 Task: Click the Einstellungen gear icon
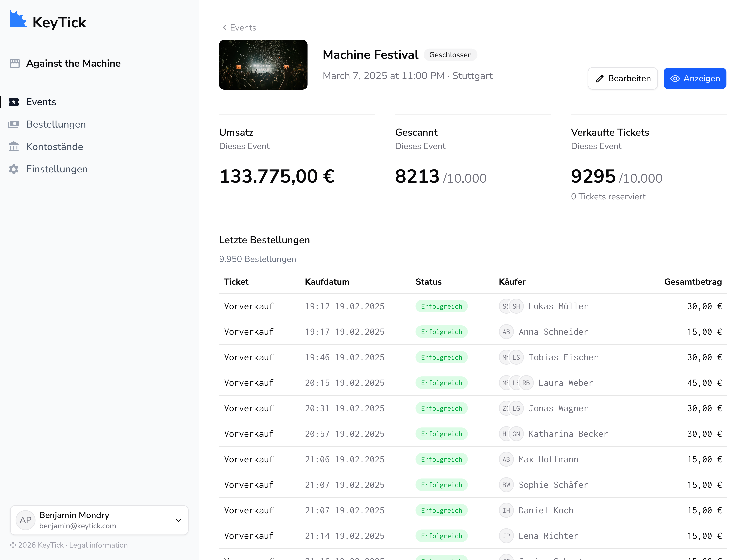pyautogui.click(x=14, y=169)
